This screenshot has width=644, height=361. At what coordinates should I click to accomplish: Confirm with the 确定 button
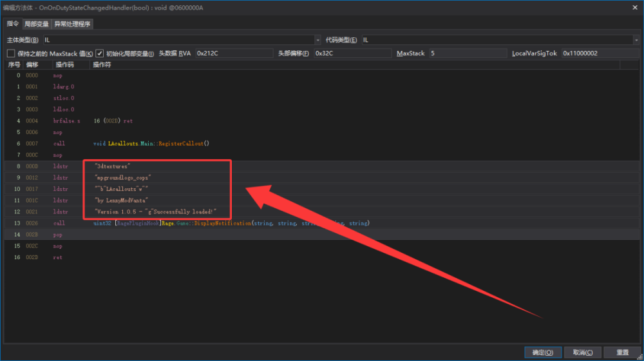point(542,353)
